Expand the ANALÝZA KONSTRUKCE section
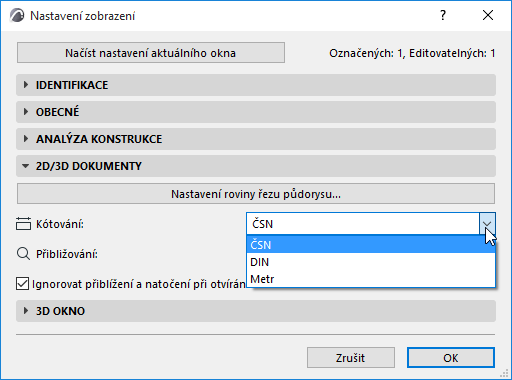 (x=256, y=139)
